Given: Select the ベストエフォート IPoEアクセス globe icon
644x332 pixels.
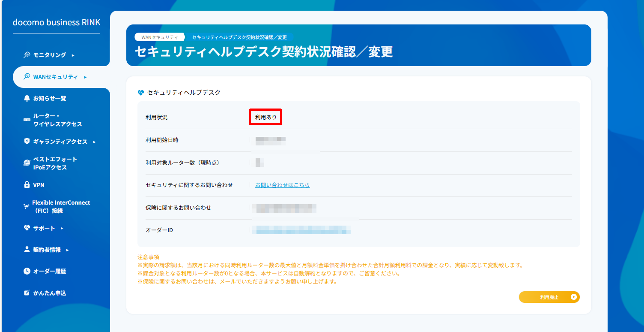Looking at the screenshot, I should [27, 163].
